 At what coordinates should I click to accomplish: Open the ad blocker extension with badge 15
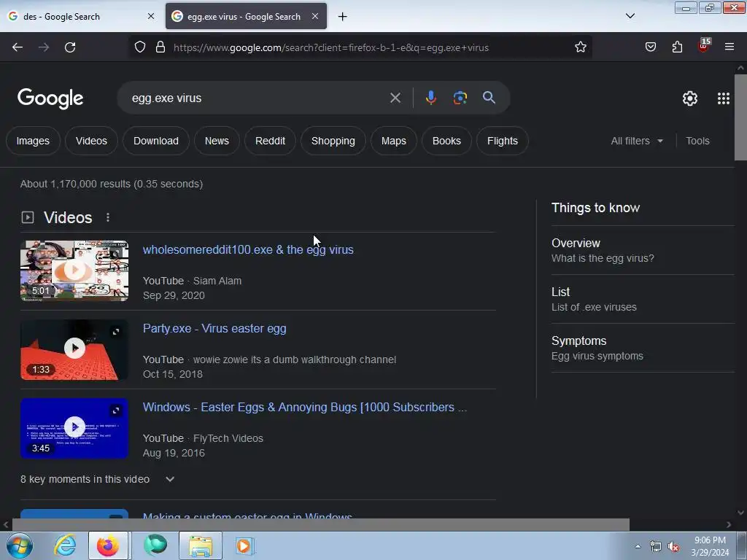coord(704,46)
